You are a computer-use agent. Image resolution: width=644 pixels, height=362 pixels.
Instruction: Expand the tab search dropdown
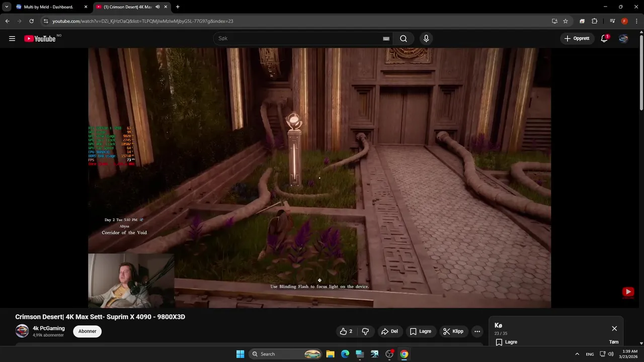(7, 7)
